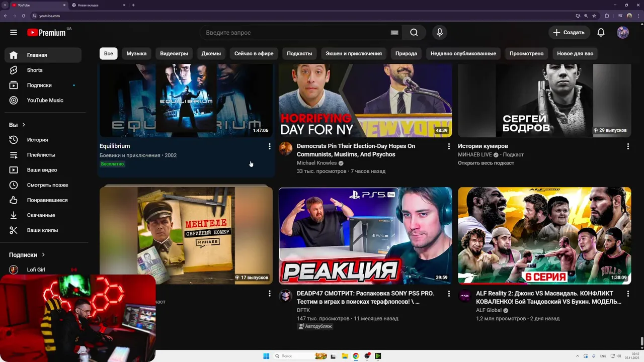Select the Новое для вас chip
The image size is (644, 362).
[x=575, y=54]
